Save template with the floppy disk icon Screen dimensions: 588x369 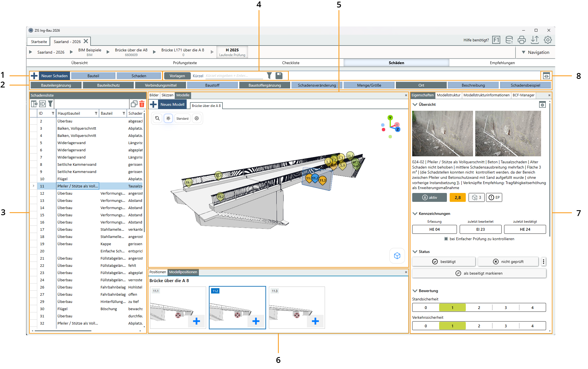(x=279, y=76)
